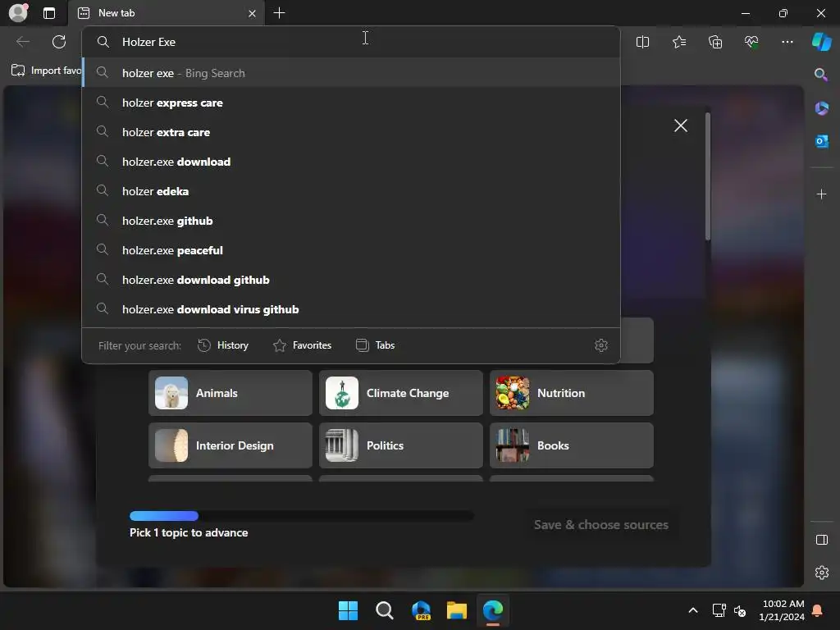Select suggestion holzer.exe github
This screenshot has height=630, width=840.
tap(351, 220)
